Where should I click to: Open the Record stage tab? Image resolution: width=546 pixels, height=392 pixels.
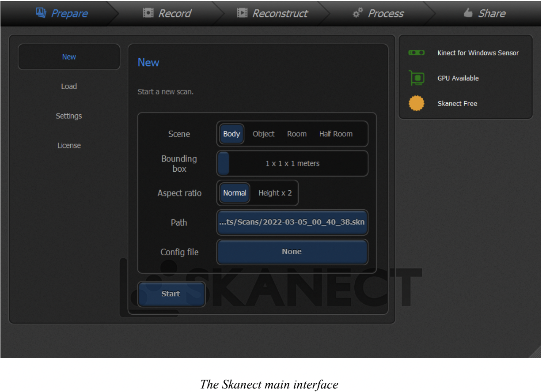pyautogui.click(x=167, y=13)
